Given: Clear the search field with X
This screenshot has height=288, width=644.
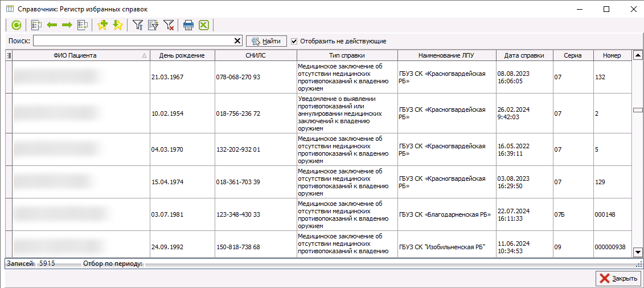Looking at the screenshot, I should point(237,41).
